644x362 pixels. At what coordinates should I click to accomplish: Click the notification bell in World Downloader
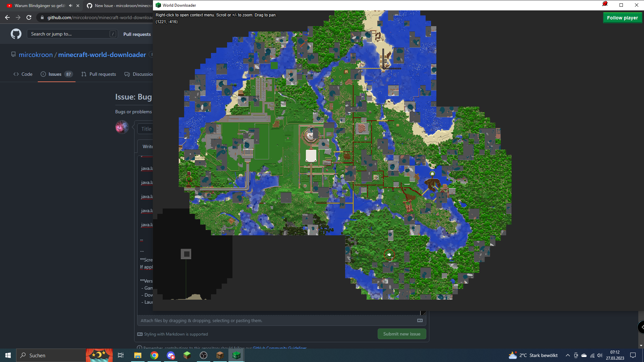[x=605, y=4]
